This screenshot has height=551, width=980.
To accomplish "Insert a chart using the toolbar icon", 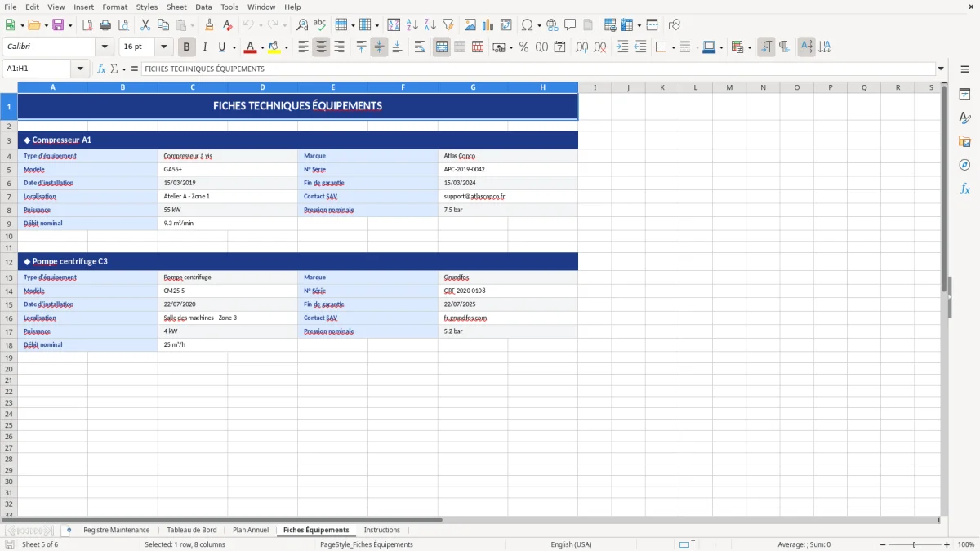I will click(x=488, y=24).
